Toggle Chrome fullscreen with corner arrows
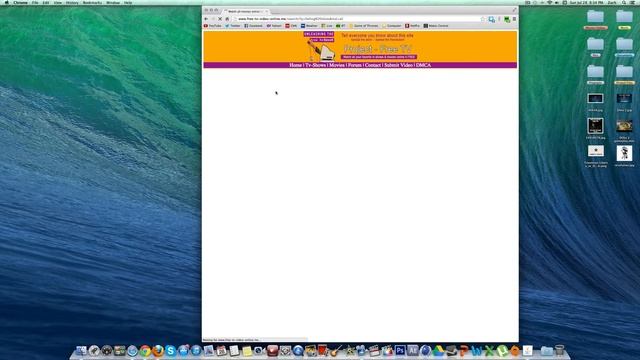Viewport: 640px width, 360px height. (514, 10)
